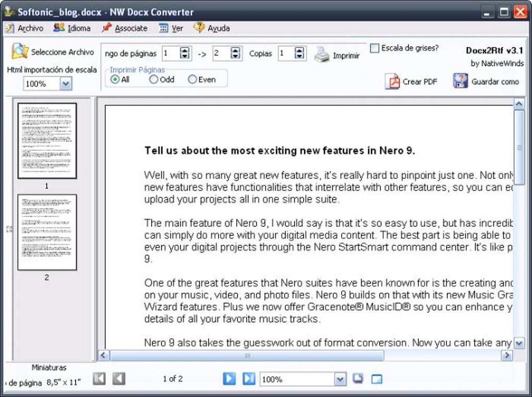
Task: Click the Docx2Rtf v3.1 title text
Action: click(x=494, y=51)
